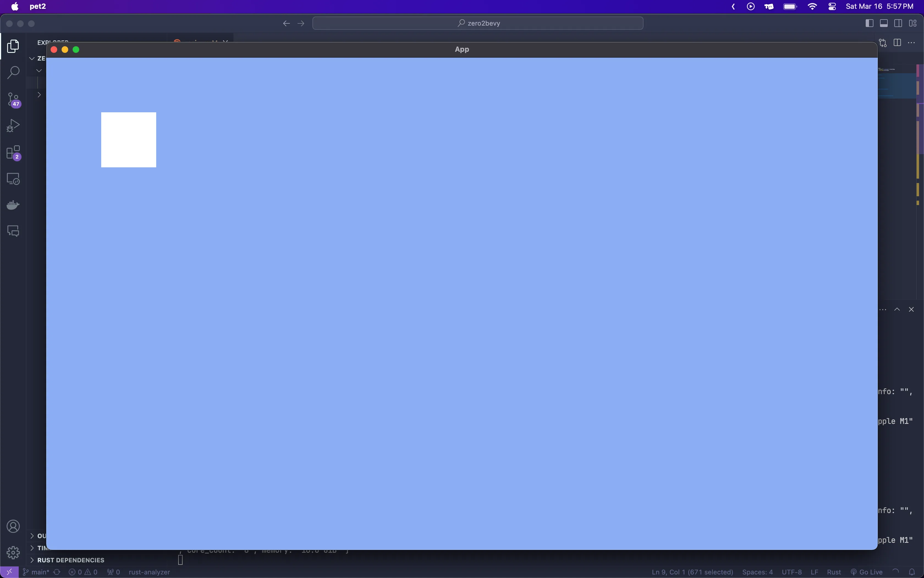Click Ln 9, Col 1 cursor position
924x578 pixels.
[692, 572]
